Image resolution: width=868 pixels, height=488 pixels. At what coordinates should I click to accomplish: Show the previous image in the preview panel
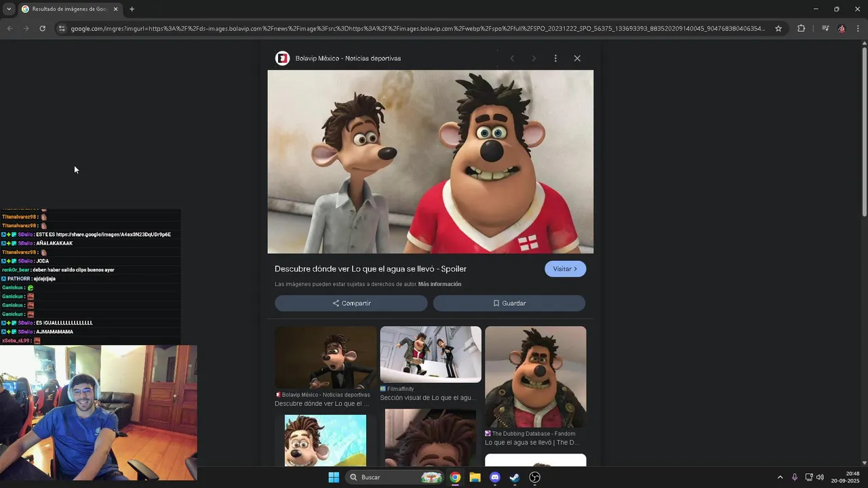pos(512,58)
